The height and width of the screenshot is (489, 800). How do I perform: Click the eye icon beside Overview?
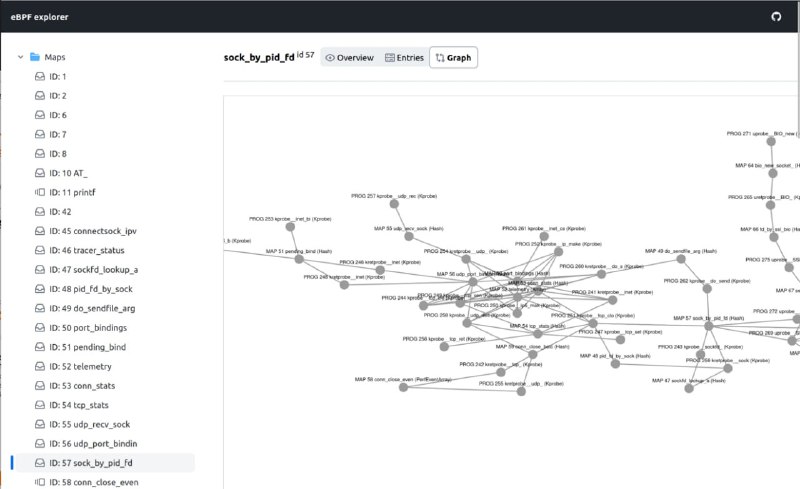pyautogui.click(x=330, y=58)
